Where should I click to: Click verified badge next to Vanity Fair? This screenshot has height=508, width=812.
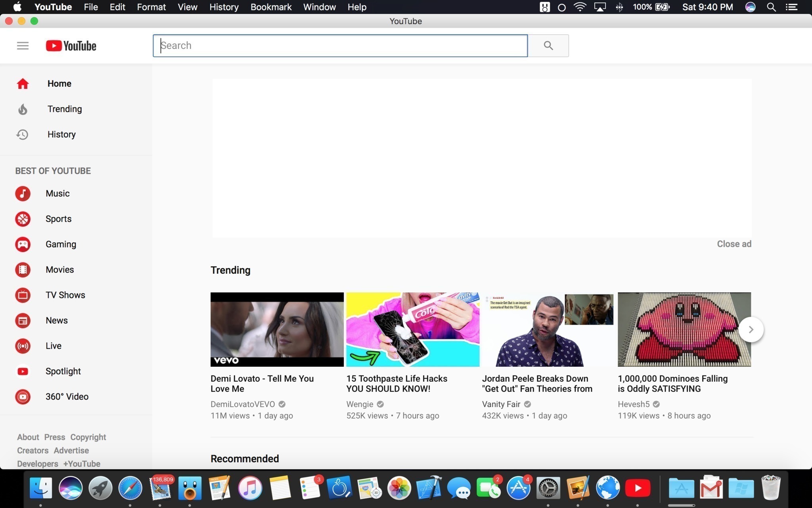527,404
